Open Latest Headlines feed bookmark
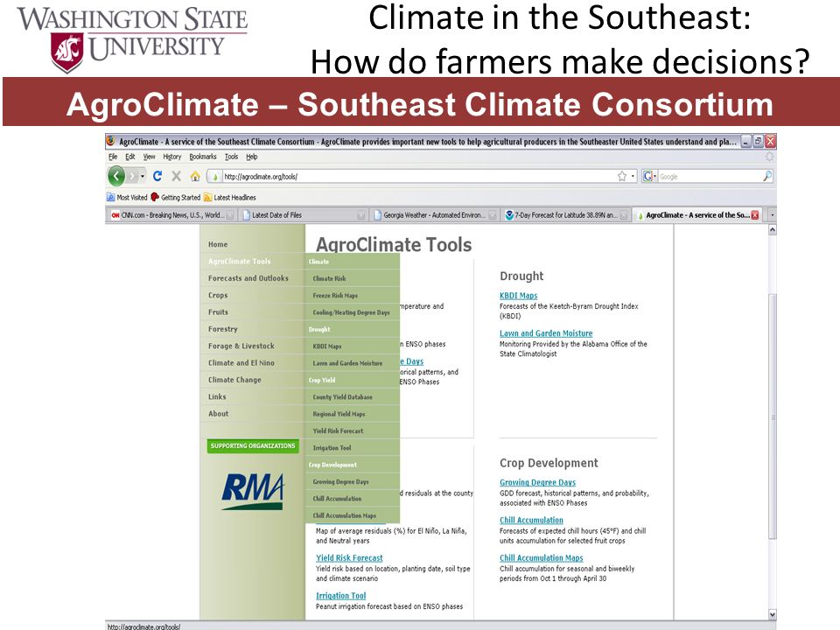This screenshot has height=630, width=840. [230, 197]
